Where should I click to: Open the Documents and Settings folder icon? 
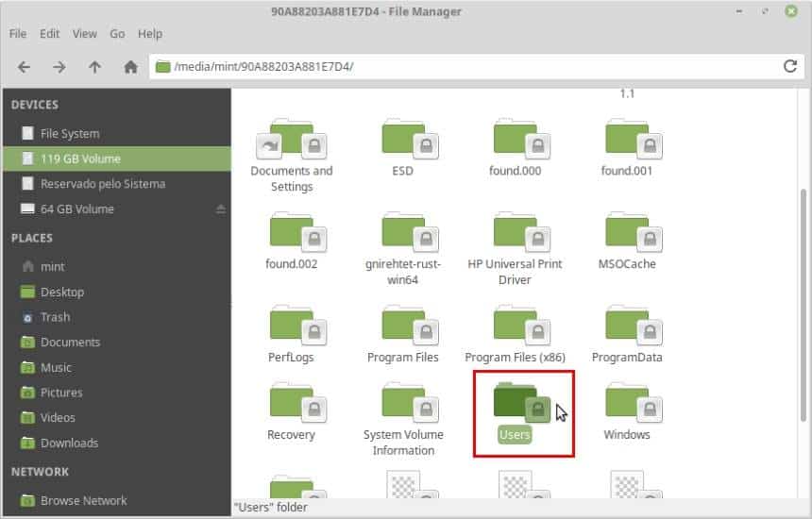coord(292,140)
